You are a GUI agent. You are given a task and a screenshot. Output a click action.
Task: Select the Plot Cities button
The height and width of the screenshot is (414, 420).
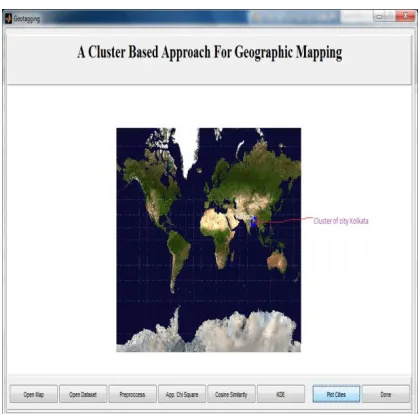336,394
